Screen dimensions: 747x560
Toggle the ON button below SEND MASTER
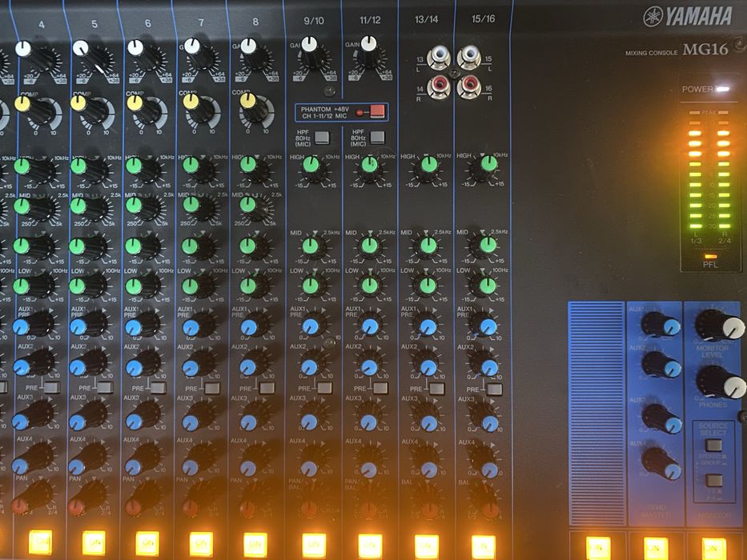click(x=656, y=548)
